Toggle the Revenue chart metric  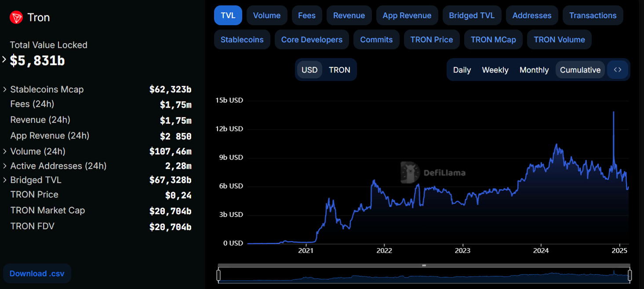click(349, 15)
